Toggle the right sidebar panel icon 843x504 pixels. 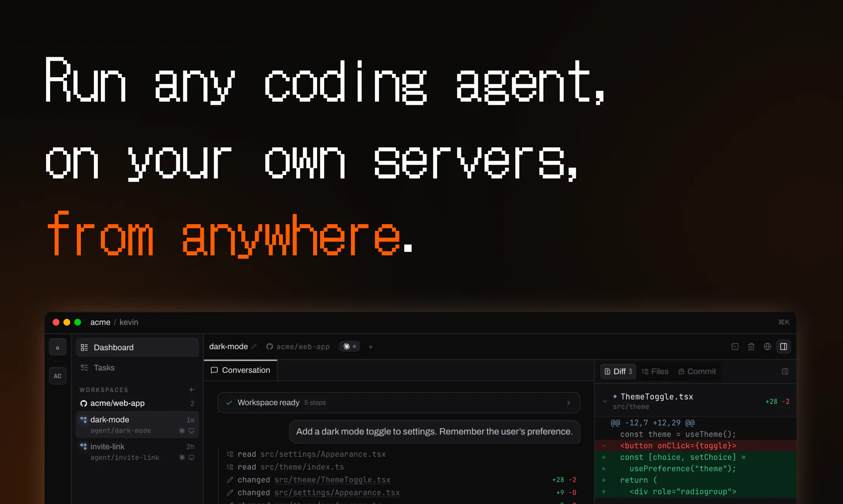tap(783, 347)
